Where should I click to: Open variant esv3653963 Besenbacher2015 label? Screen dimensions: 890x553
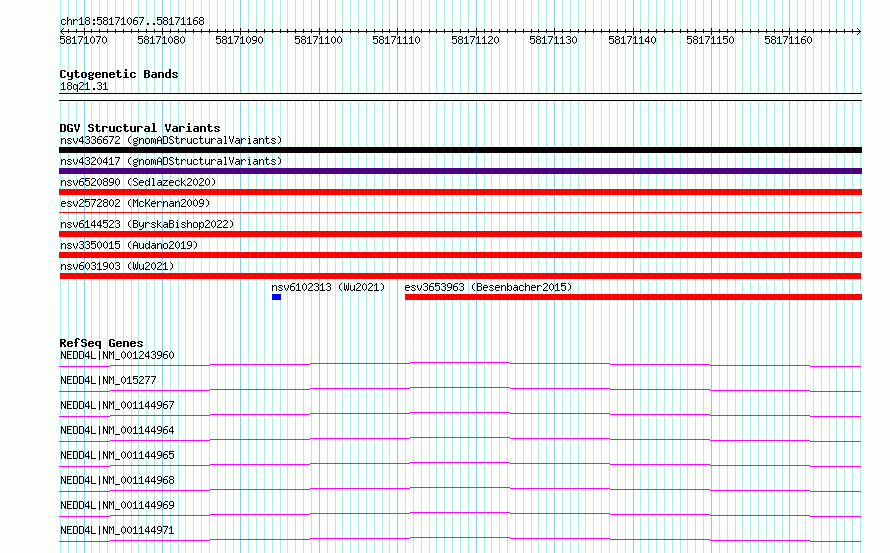pyautogui.click(x=488, y=287)
